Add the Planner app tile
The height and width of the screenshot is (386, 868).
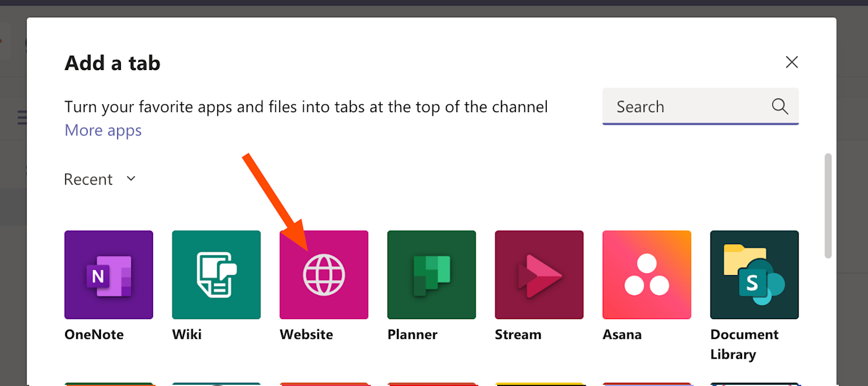[432, 274]
